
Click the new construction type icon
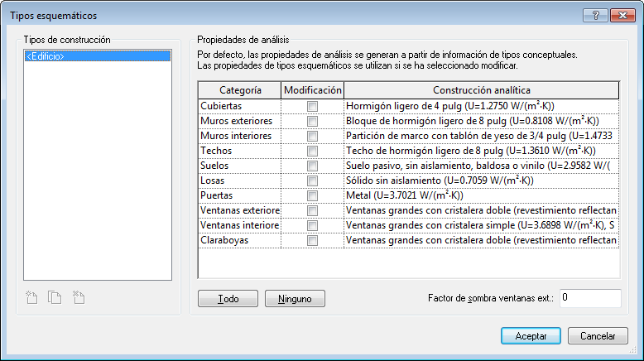coord(32,297)
